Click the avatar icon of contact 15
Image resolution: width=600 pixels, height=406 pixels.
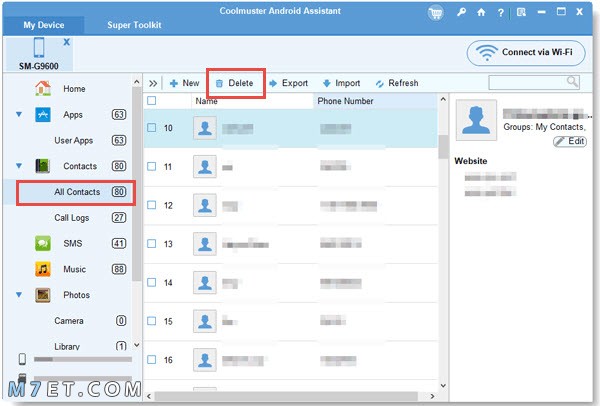[x=205, y=321]
